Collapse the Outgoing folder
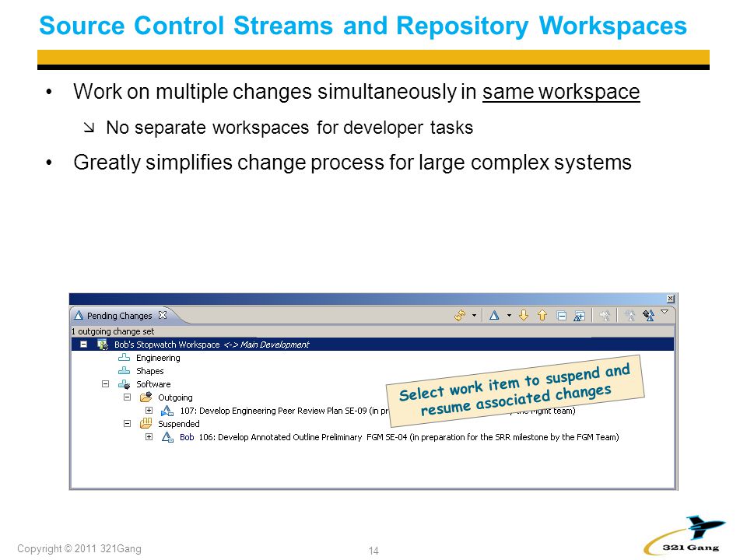This screenshot has width=747, height=560. click(x=127, y=397)
